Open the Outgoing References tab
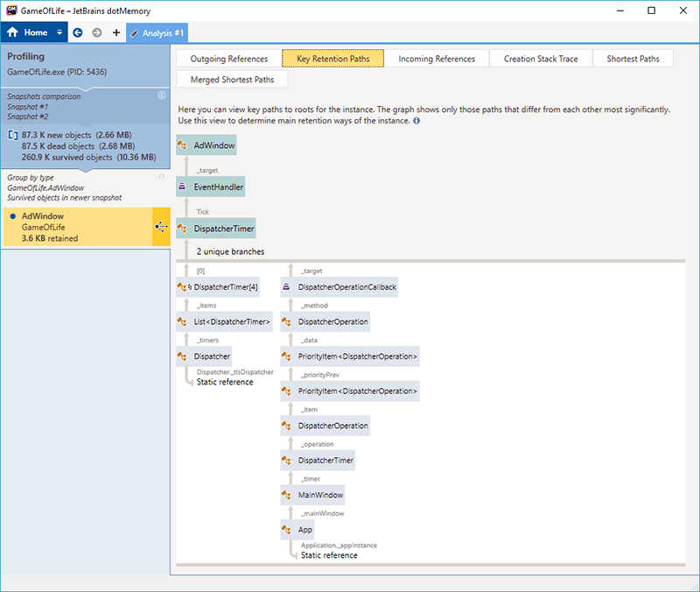The image size is (700, 592). point(229,59)
